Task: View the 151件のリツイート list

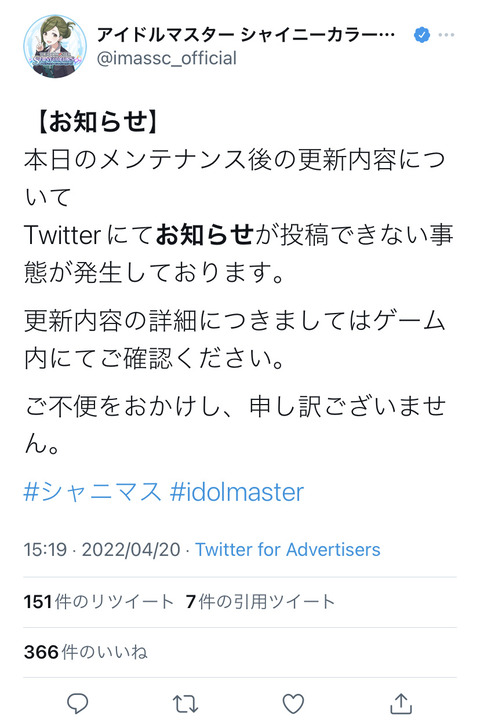Action: [x=98, y=602]
